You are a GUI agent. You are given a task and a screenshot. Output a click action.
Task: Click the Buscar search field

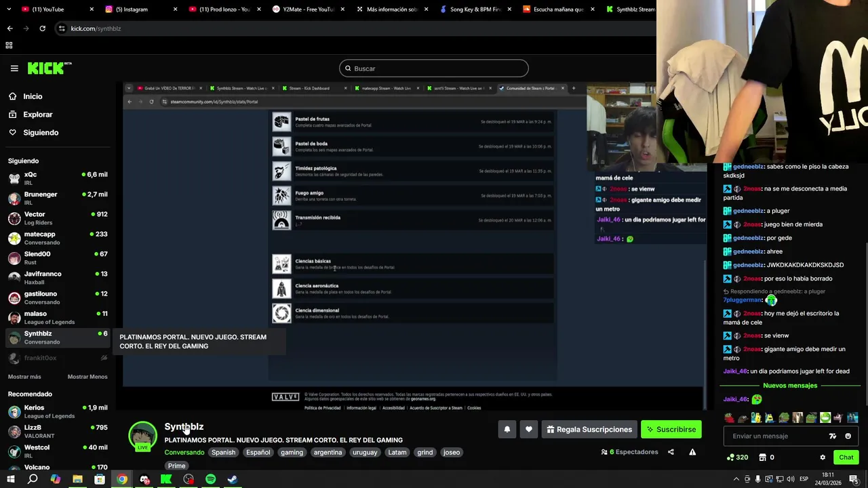pos(433,68)
